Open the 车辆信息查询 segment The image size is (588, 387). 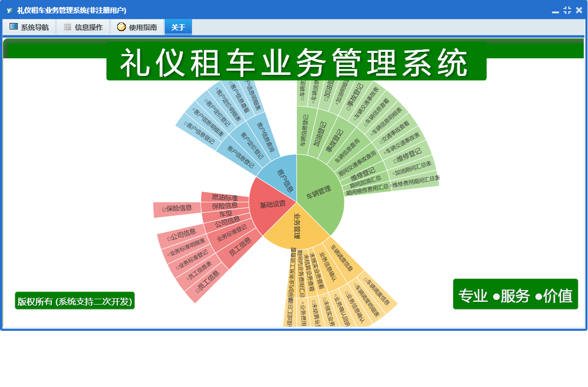tap(347, 151)
